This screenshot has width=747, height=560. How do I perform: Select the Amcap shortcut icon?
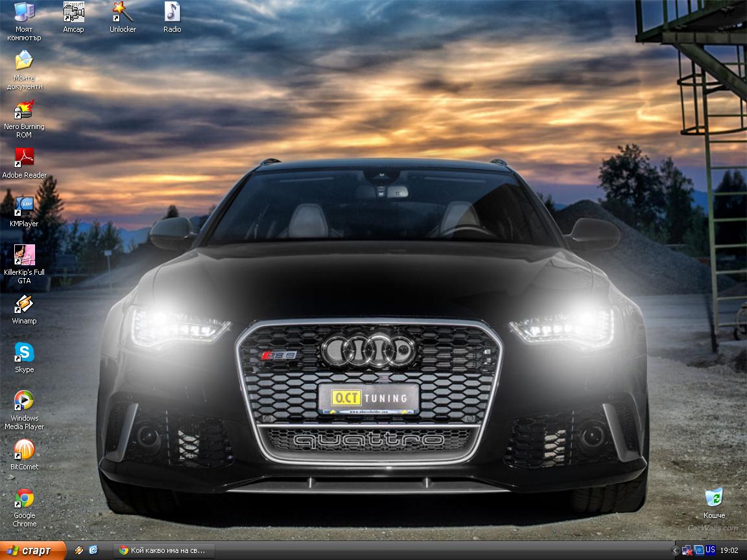click(73, 13)
